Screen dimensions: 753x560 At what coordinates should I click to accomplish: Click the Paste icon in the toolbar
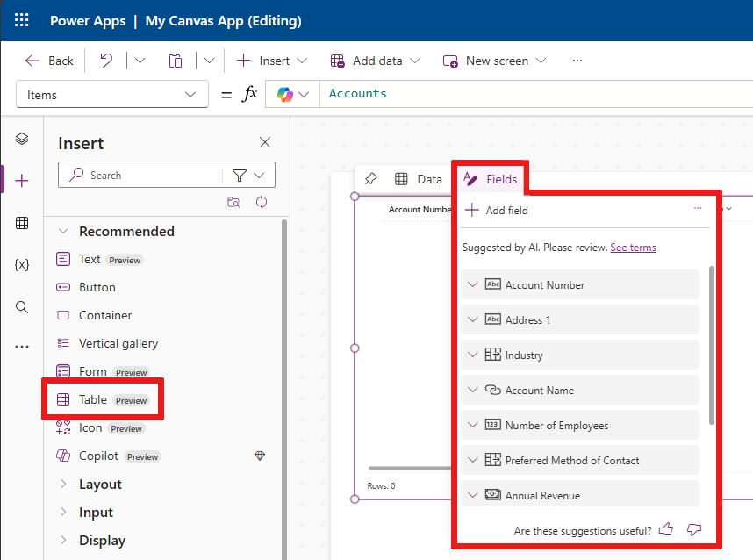coord(176,60)
